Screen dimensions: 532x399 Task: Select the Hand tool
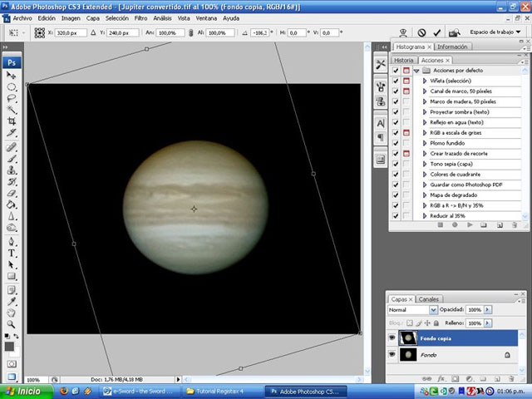pos(11,313)
